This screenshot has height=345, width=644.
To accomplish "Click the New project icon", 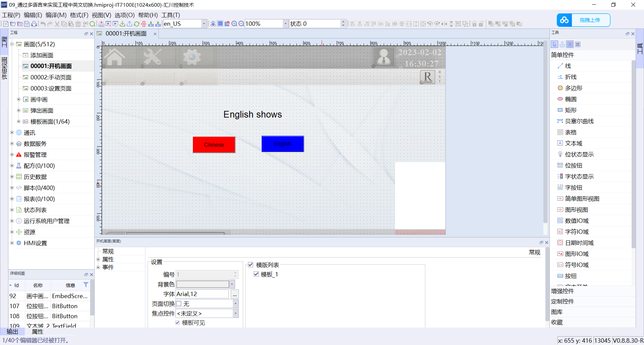I will (x=6, y=24).
